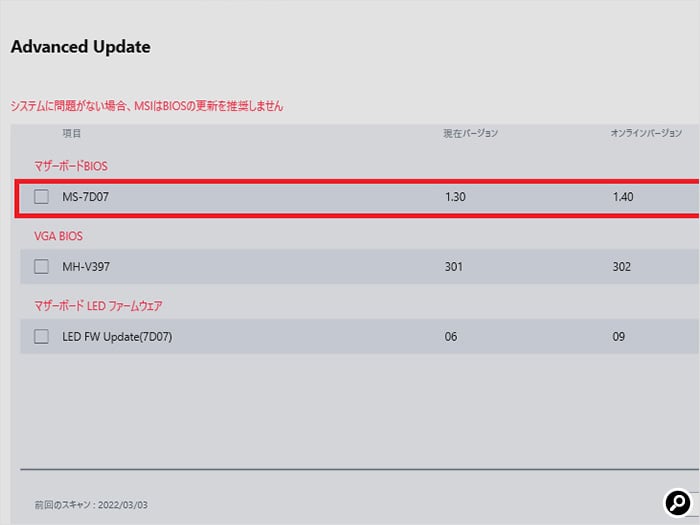Click the VGA BIOS section heading
The image size is (700, 525).
coord(58,236)
